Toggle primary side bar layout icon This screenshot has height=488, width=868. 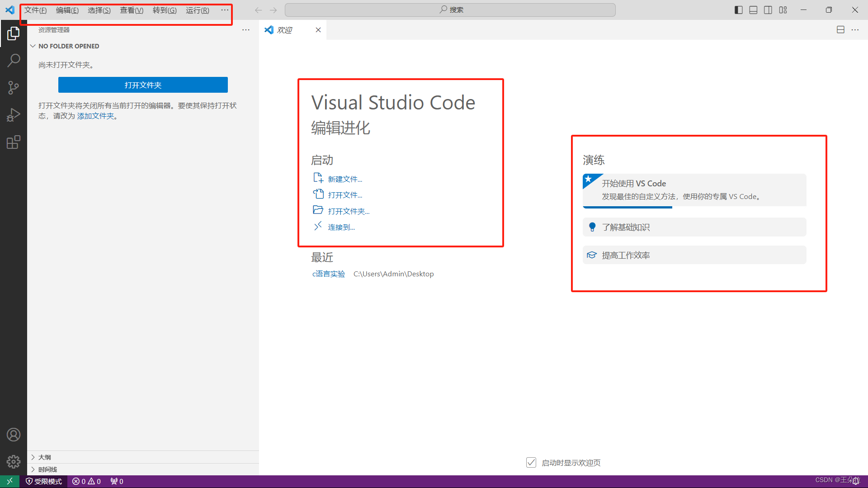coord(739,10)
